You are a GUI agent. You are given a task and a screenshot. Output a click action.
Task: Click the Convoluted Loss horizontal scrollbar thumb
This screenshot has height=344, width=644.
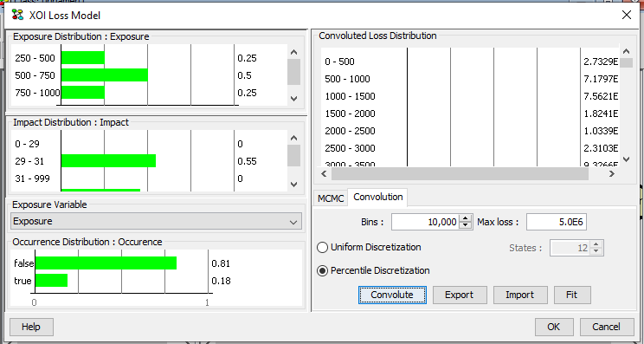point(460,174)
